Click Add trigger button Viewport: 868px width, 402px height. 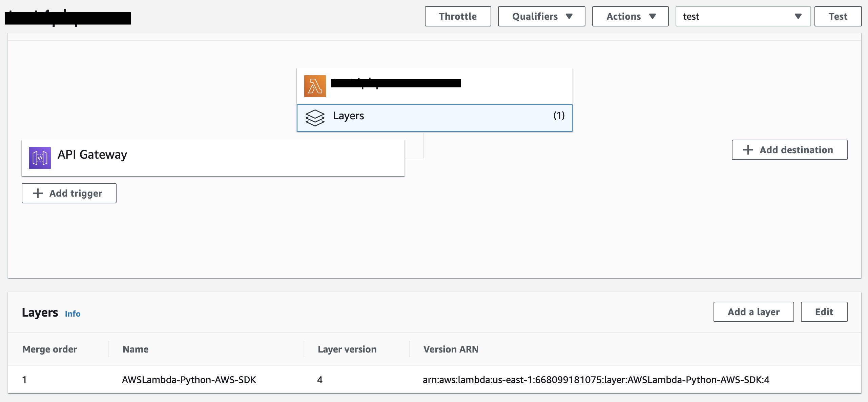click(x=69, y=193)
